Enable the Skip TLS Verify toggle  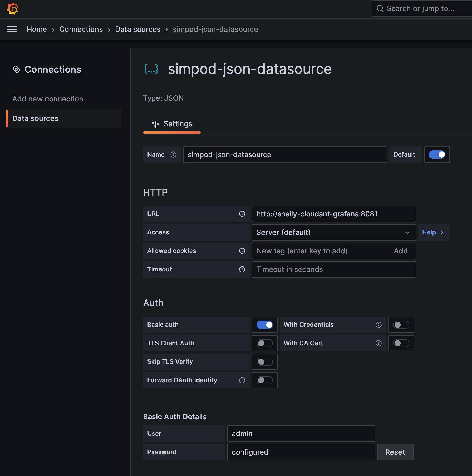pos(264,362)
